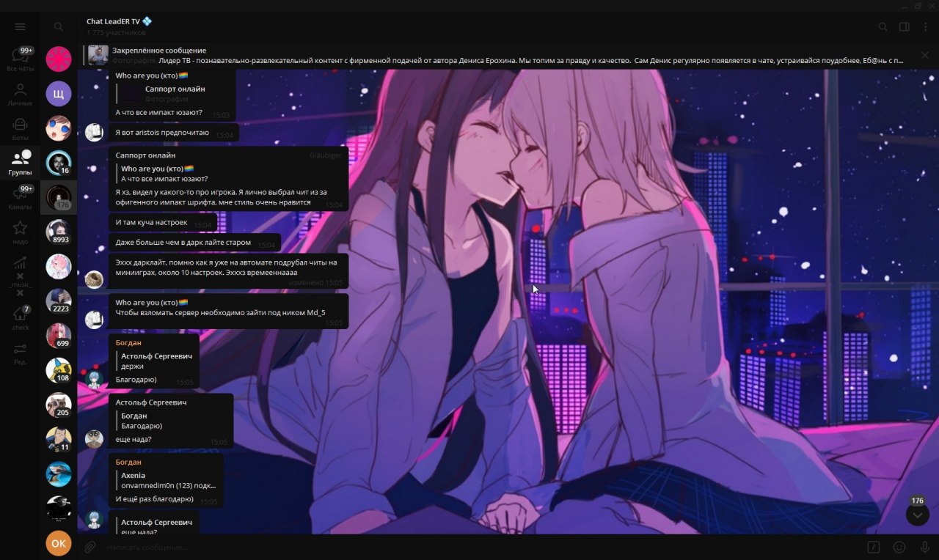Open chat with 11 unread badge
Screen dimensions: 939x560
pyautogui.click(x=59, y=439)
